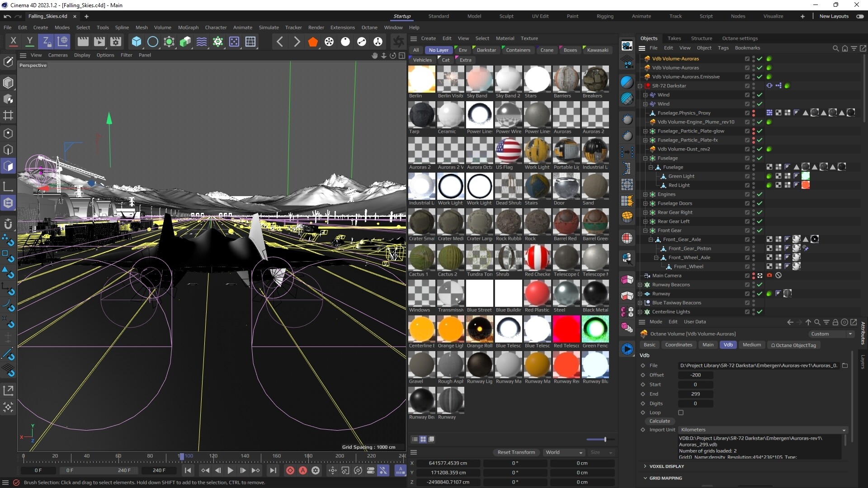Toggle New Layouts switch at top right
Image resolution: width=868 pixels, height=488 pixels.
click(859, 16)
